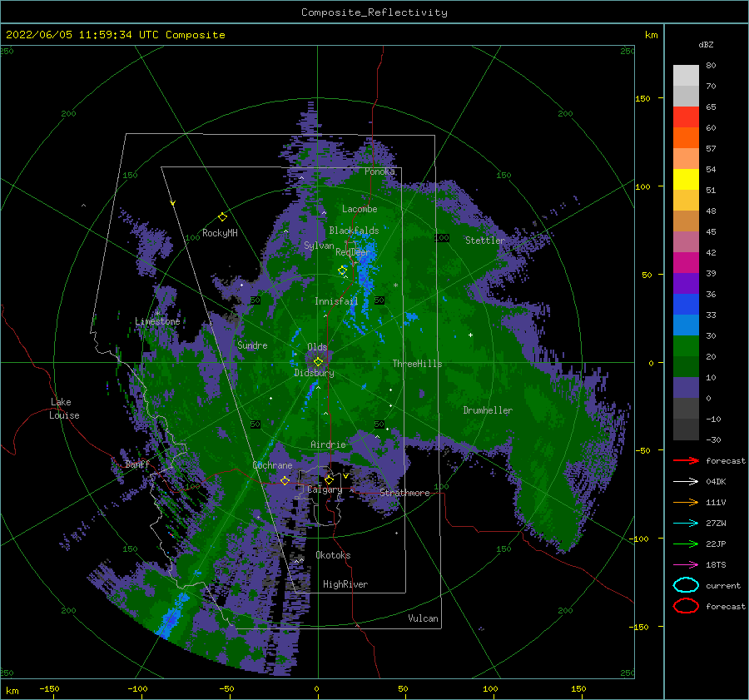Click the dBZ legend heading

[x=706, y=44]
